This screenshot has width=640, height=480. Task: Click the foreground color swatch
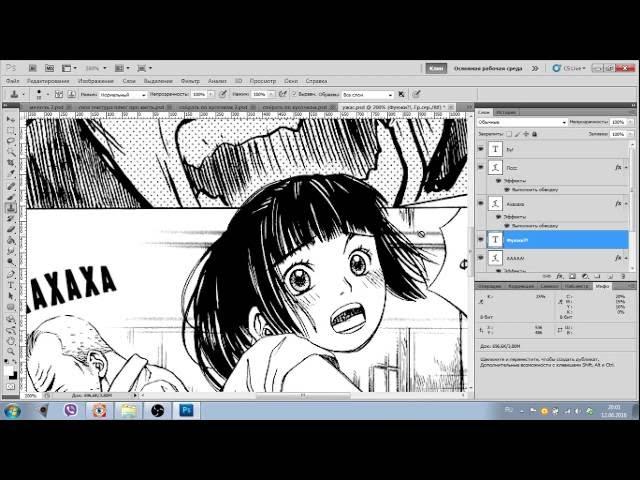[x=8, y=370]
